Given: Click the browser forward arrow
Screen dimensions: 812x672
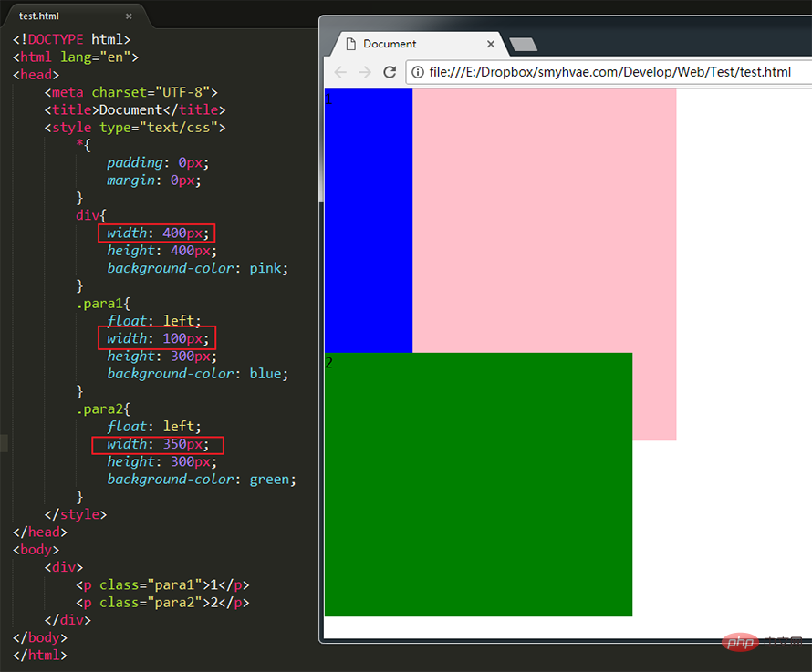Looking at the screenshot, I should coord(365,72).
